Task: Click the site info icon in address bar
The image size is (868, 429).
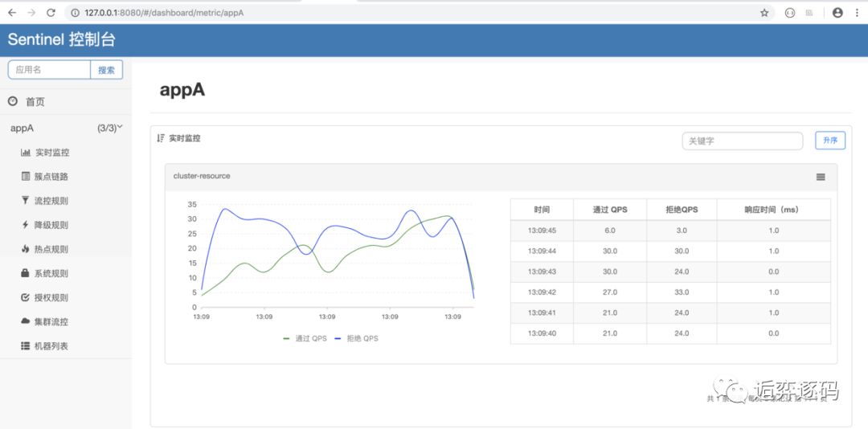Action: tap(76, 13)
